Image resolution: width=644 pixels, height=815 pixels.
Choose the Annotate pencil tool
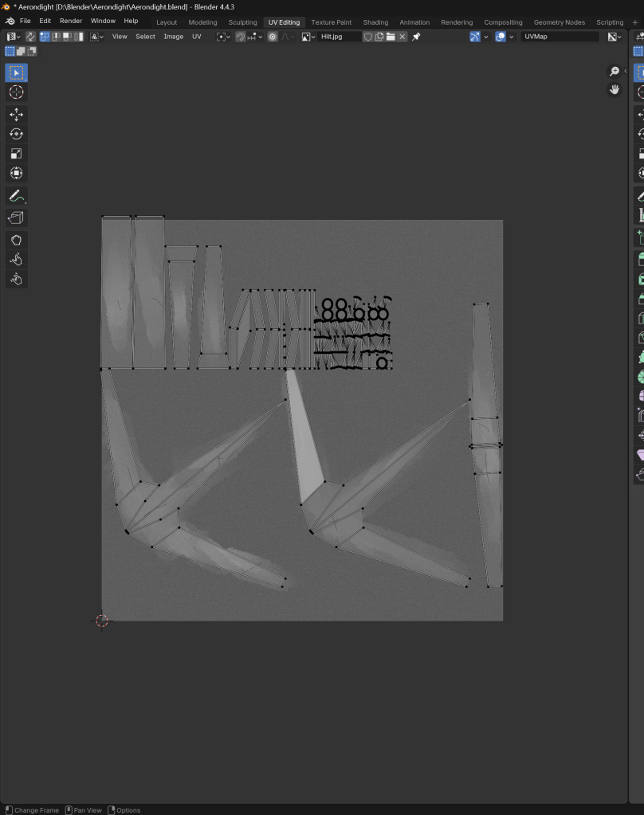click(16, 195)
